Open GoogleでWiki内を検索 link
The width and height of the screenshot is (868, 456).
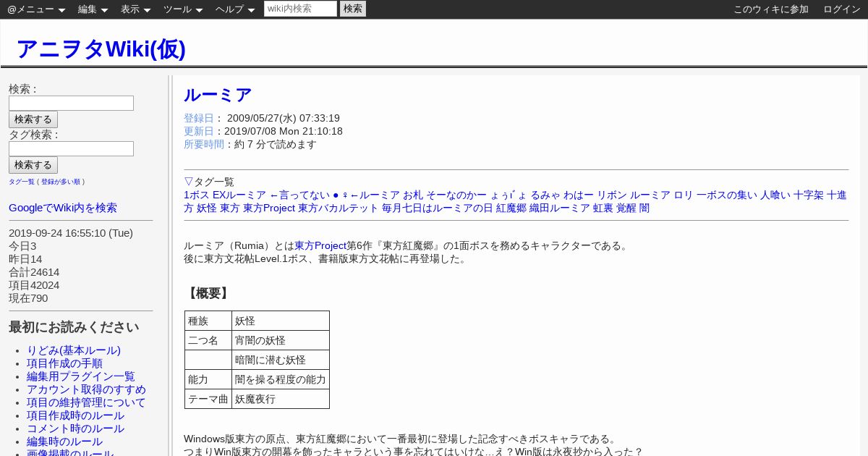coord(63,208)
